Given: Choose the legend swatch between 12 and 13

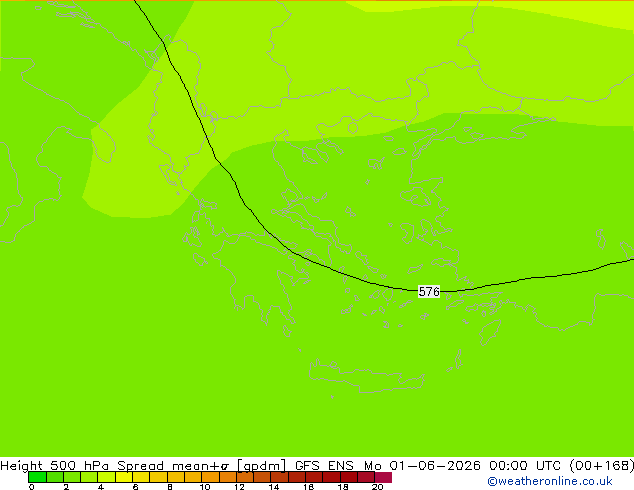Looking at the screenshot, I should point(245,477).
